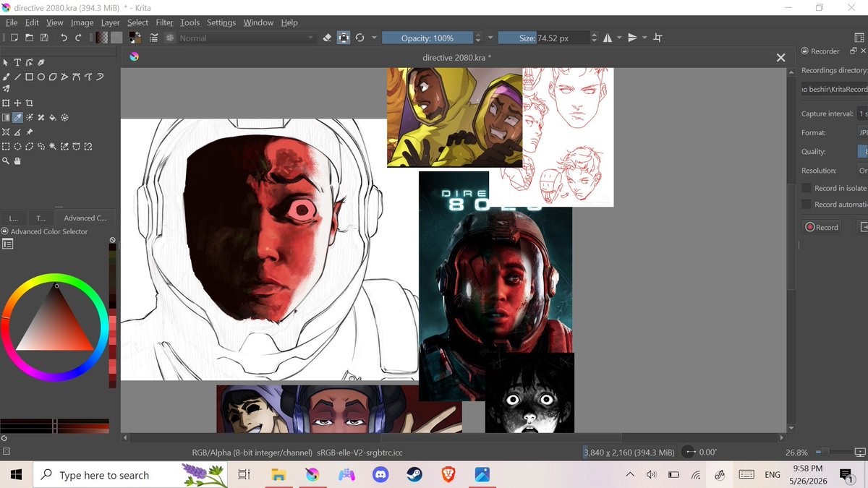Adjust the brush Opacity slider

pyautogui.click(x=427, y=38)
